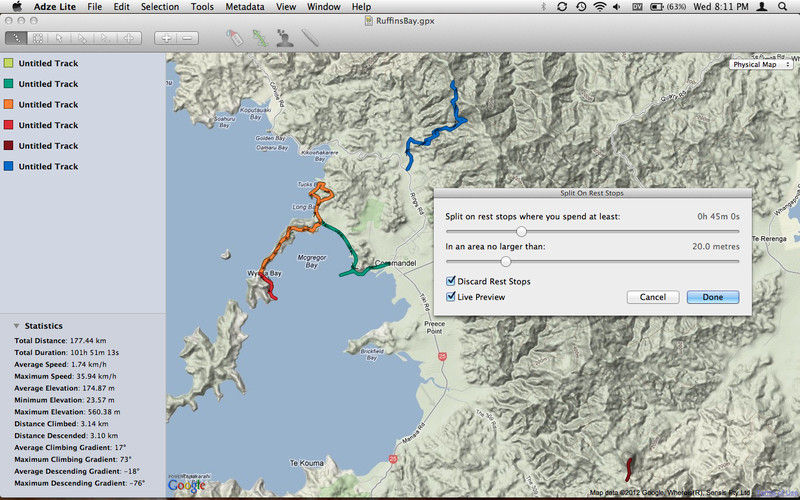
Task: Click the sync arrows menu bar icon
Action: point(562,7)
